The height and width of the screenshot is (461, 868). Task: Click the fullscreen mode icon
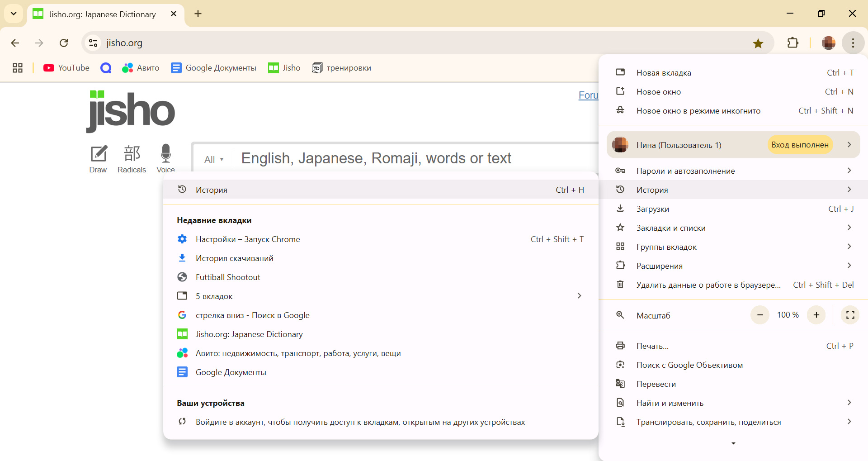pyautogui.click(x=850, y=315)
